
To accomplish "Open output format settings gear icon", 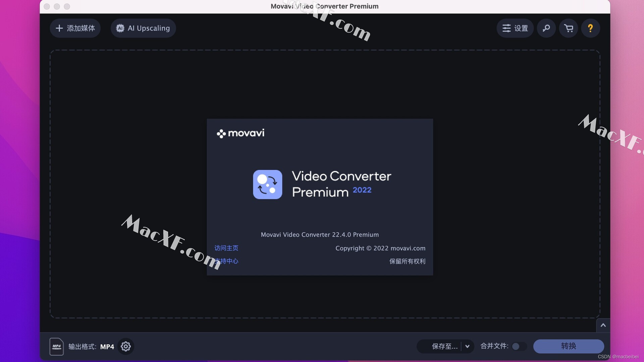I will tap(126, 347).
